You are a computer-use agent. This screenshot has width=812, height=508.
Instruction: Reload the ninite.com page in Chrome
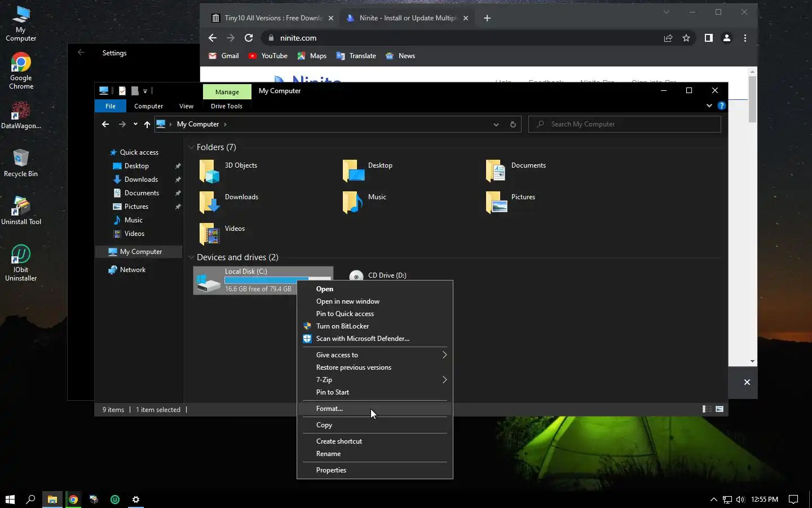click(x=249, y=38)
